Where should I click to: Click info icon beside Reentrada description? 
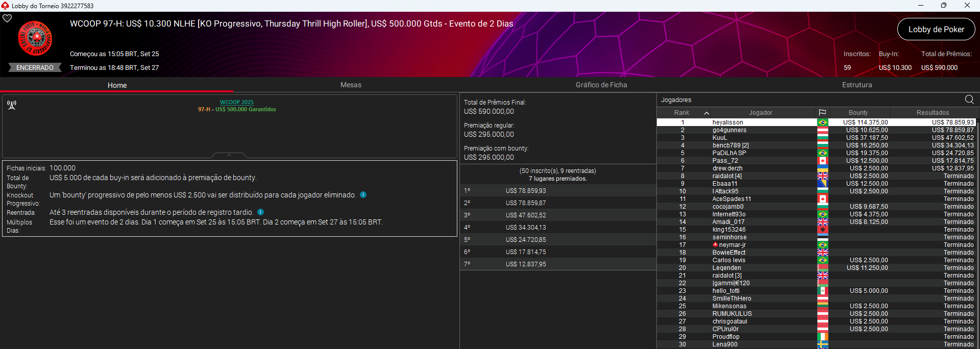click(x=260, y=212)
